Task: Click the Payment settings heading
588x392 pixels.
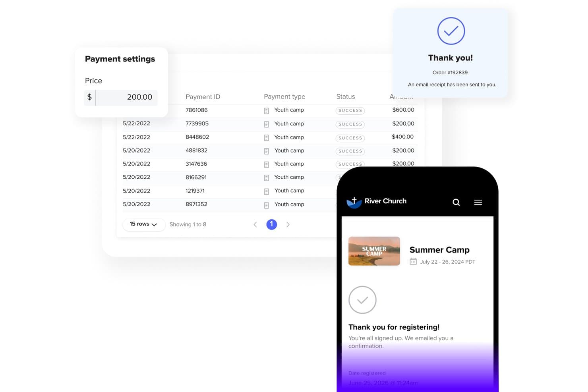Action: pos(120,59)
